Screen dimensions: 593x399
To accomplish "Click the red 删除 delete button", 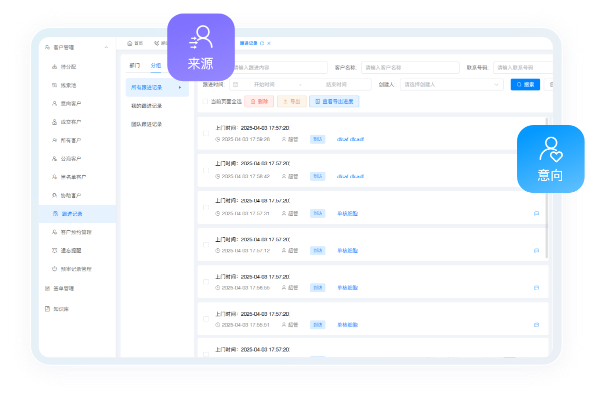I will (259, 101).
